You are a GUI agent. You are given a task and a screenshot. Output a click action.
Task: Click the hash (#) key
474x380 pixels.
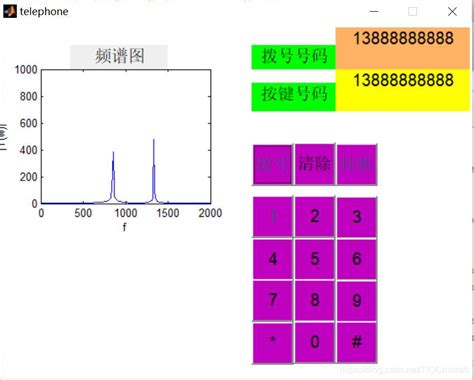(357, 342)
